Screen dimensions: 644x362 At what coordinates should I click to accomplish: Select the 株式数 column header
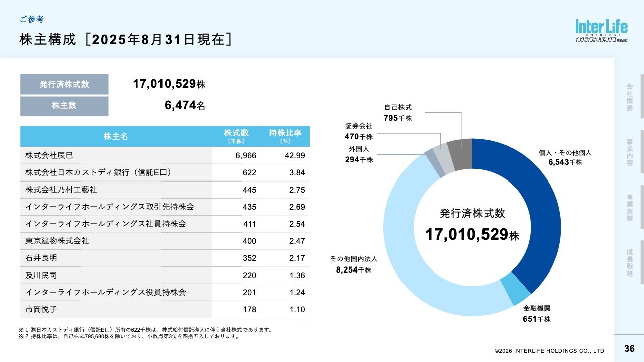click(x=236, y=136)
